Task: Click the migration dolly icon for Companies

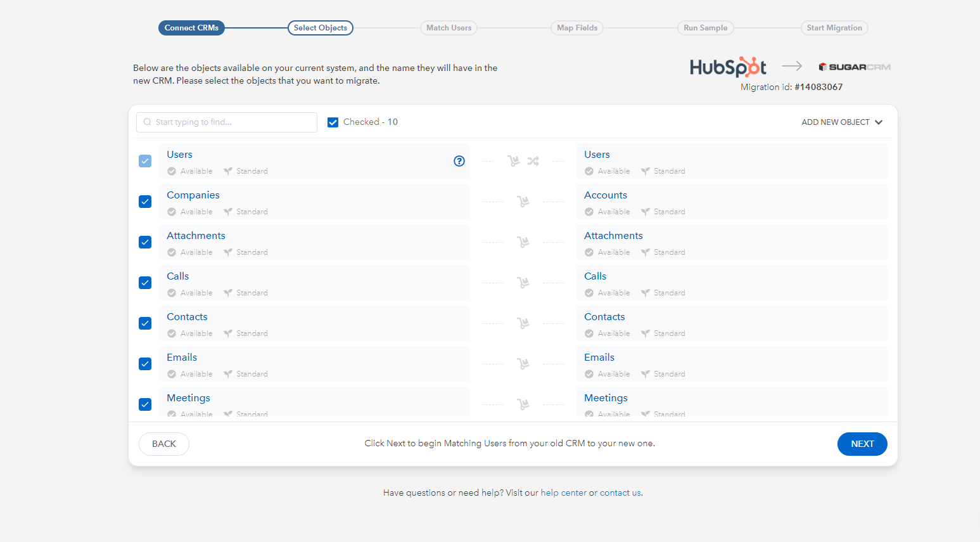Action: 523,201
